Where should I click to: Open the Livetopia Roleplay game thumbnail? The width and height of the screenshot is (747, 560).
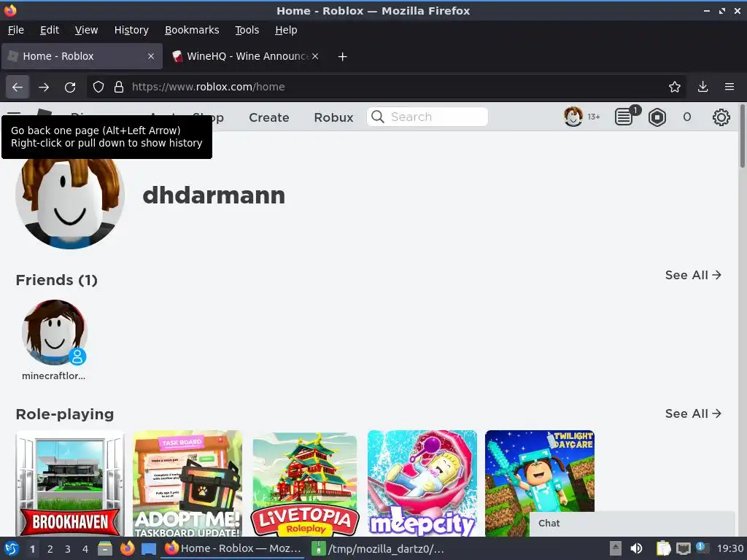point(305,483)
